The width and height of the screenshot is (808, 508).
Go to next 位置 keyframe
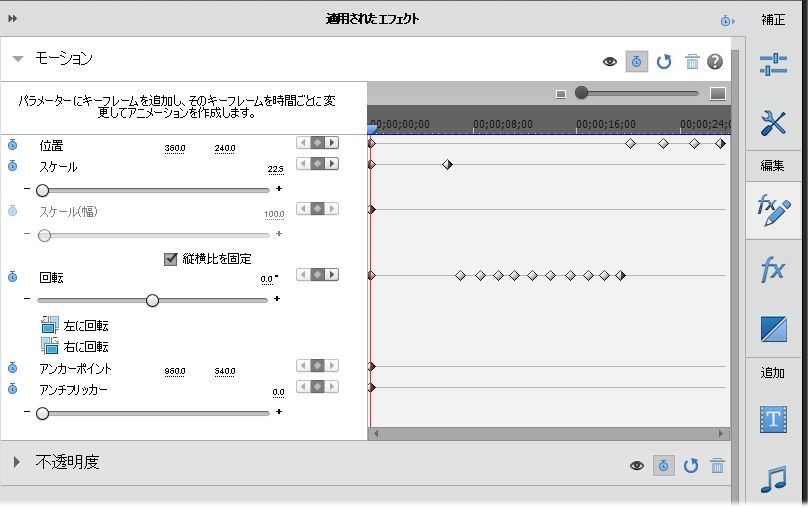click(331, 143)
